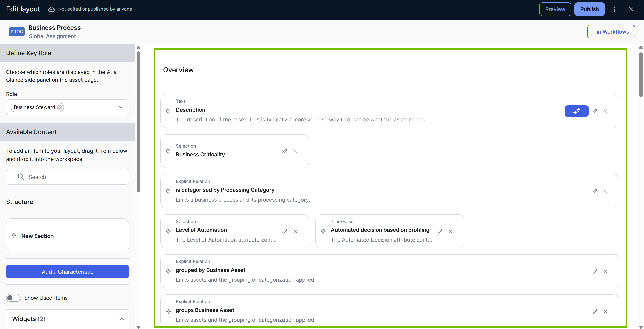Image resolution: width=644 pixels, height=329 pixels.
Task: Edit the Level of Automation item
Action: (x=285, y=231)
